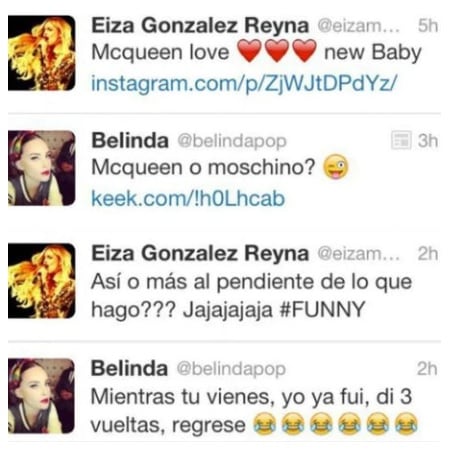Screen dimensions: 450x450
Task: Tap the #FUNNY hashtag
Action: click(x=322, y=310)
